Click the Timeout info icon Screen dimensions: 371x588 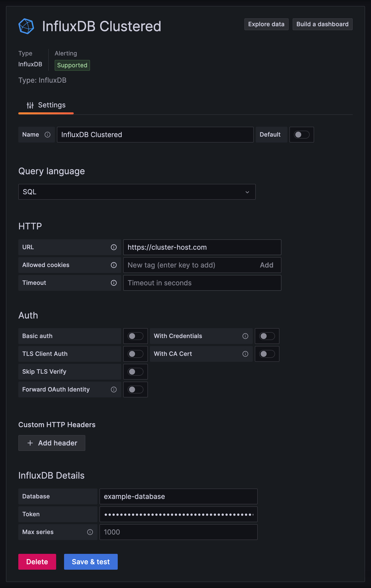[114, 283]
